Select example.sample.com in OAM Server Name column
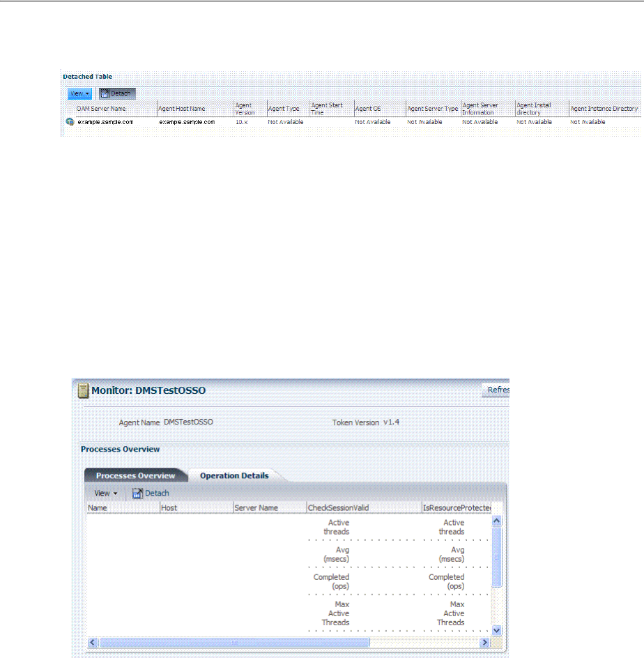 click(105, 122)
